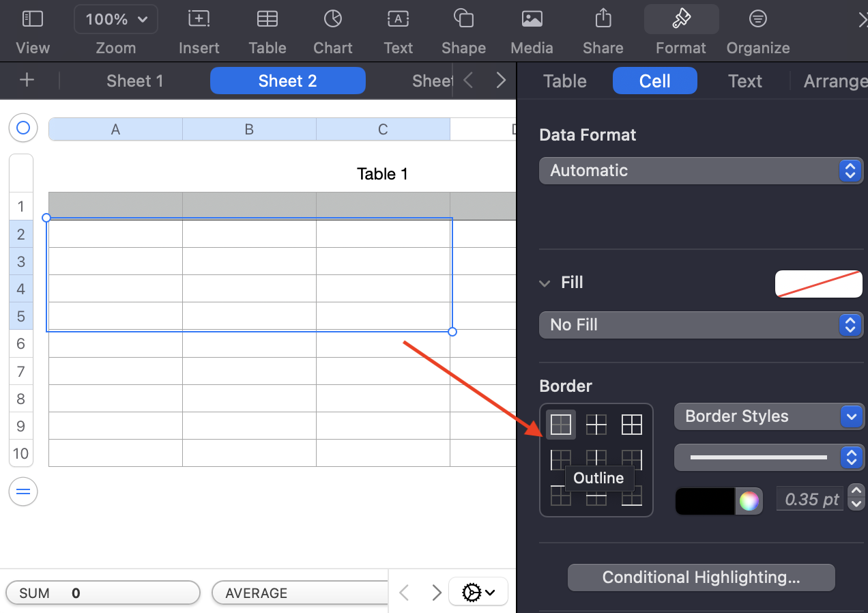Open the Border Styles dropdown
The height and width of the screenshot is (613, 868).
[769, 416]
